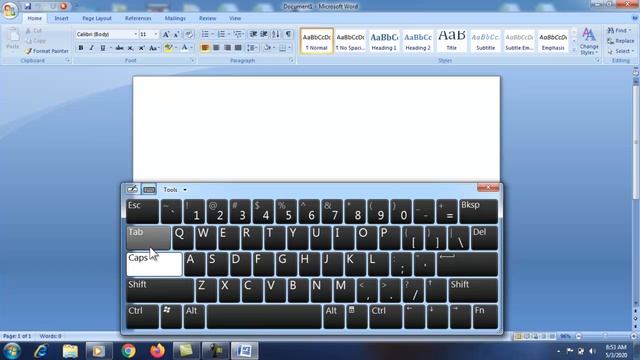Open the Change Case dropdown
This screenshot has width=640, height=360.
pos(154,48)
